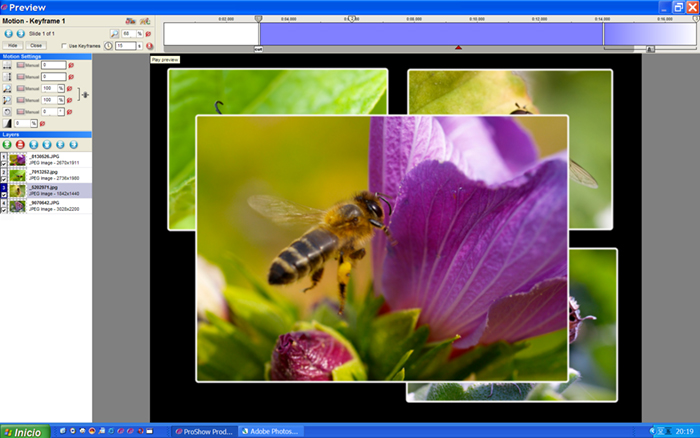This screenshot has width=700, height=438.
Task: Click the Close button in Motion panel
Action: click(37, 46)
